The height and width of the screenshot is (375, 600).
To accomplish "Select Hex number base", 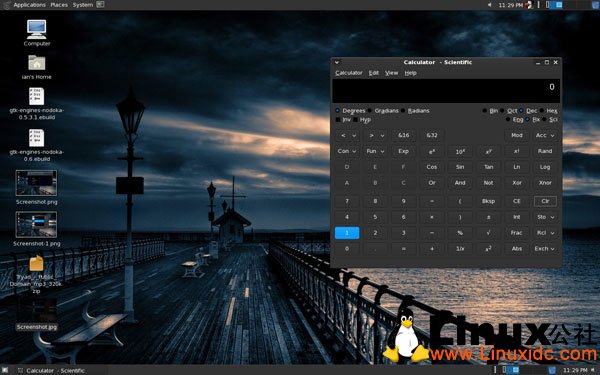I will pos(548,111).
